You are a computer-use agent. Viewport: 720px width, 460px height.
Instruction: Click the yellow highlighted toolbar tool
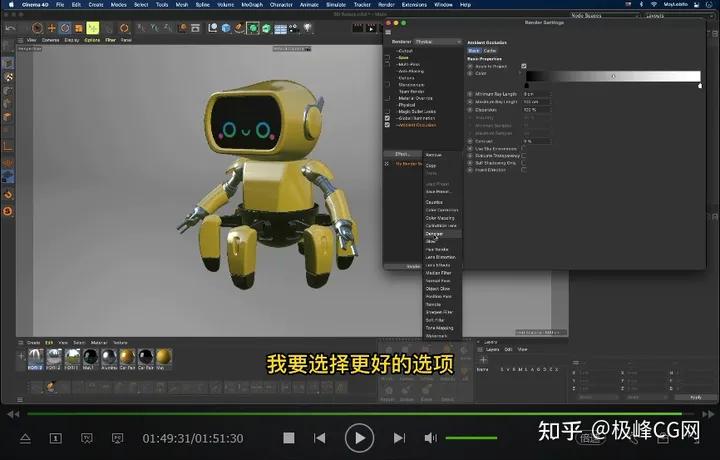click(x=93, y=28)
